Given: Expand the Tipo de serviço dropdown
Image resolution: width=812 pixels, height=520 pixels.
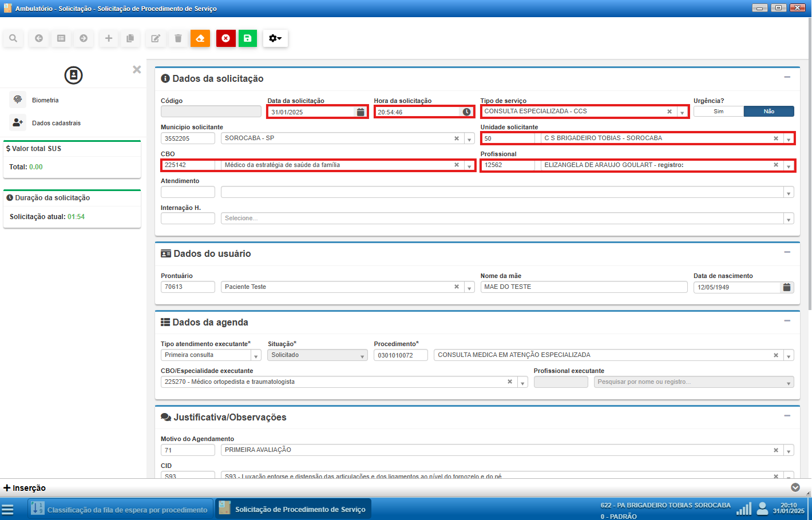Looking at the screenshot, I should coord(682,112).
